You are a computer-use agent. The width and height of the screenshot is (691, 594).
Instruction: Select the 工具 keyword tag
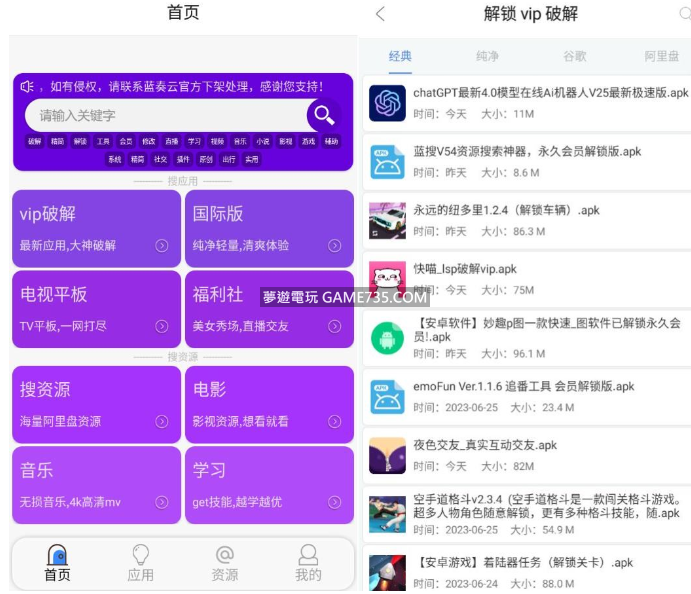click(x=103, y=141)
